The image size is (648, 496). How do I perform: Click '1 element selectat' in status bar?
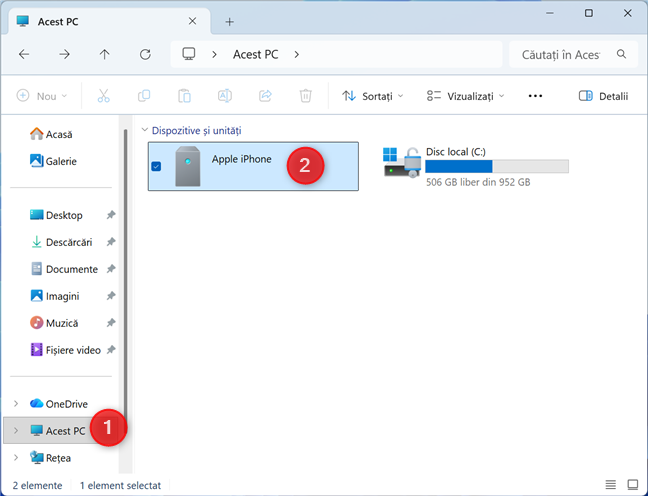point(120,485)
